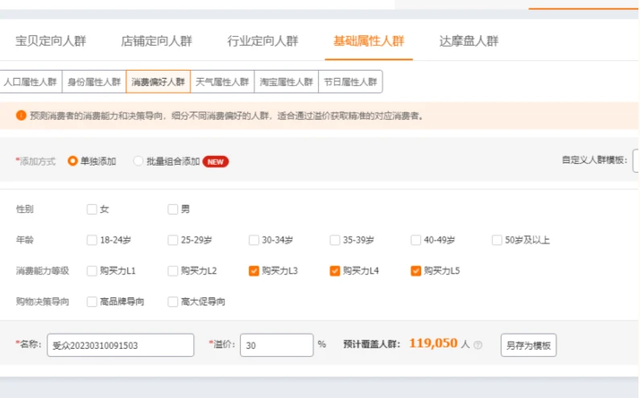Select 消费偏好人群 sub-tab

pos(158,82)
